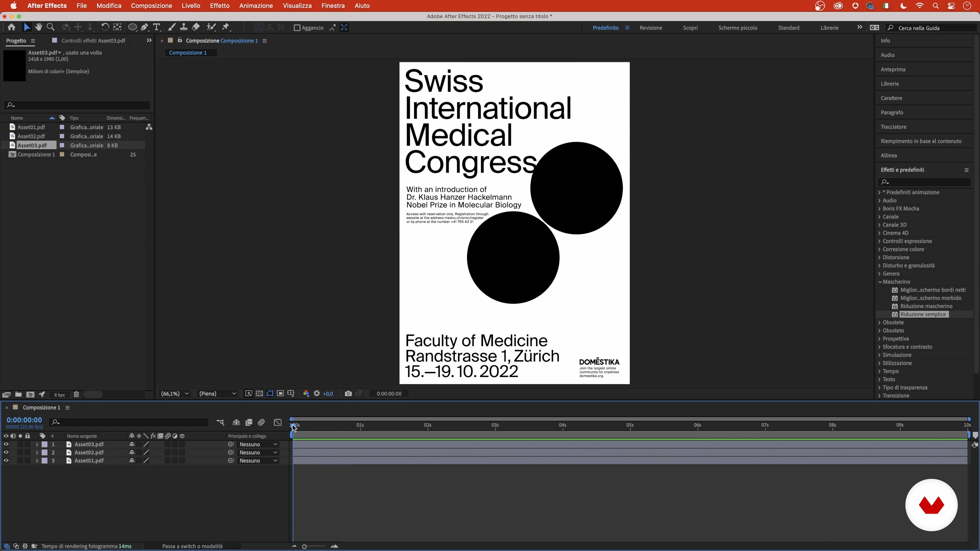The image size is (980, 551).
Task: Open the Effetto menu
Action: click(219, 6)
